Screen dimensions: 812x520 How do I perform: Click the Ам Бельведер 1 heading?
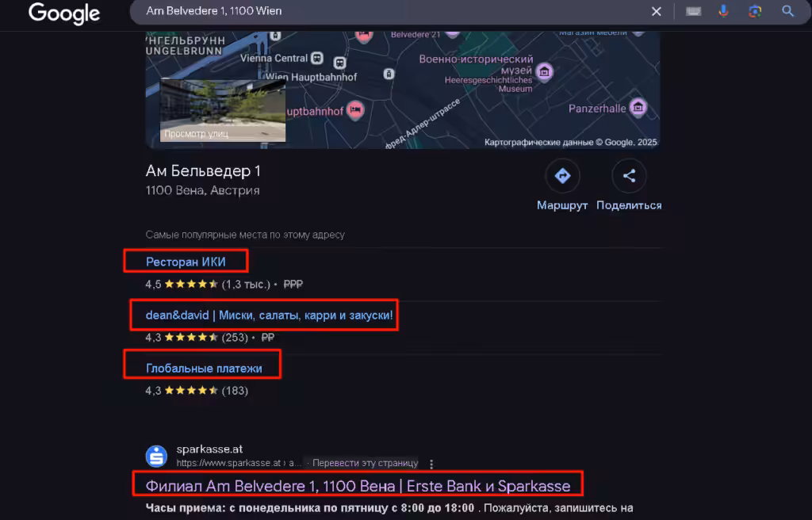point(203,171)
